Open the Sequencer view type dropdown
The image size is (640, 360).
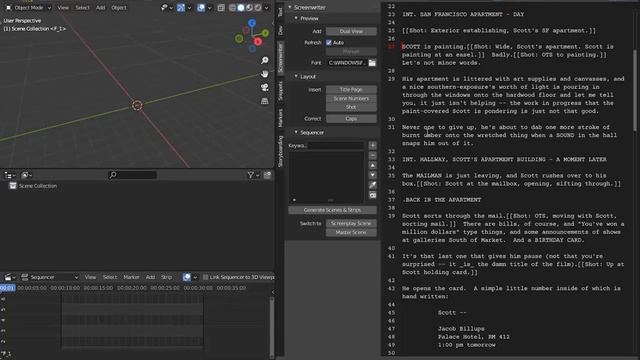[x=50, y=277]
